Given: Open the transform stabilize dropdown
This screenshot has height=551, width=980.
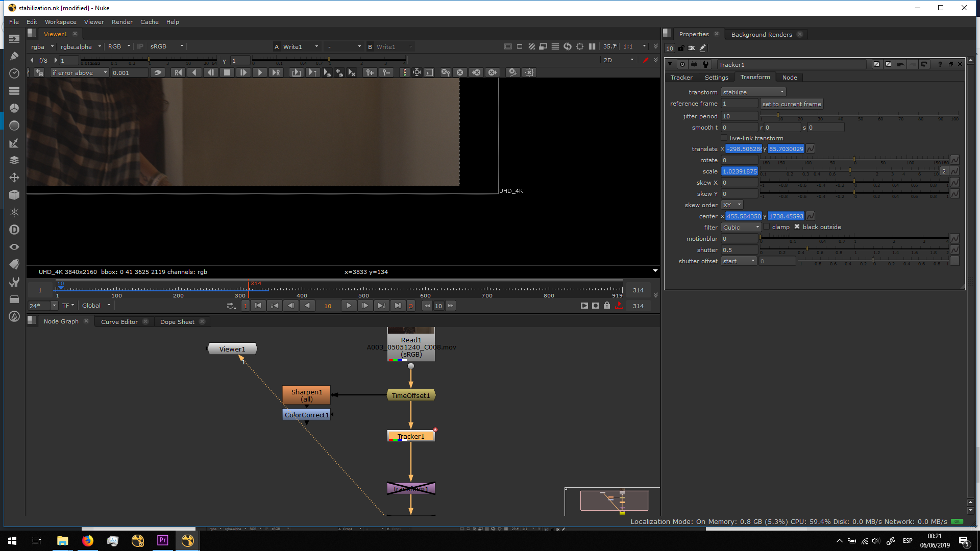Looking at the screenshot, I should [x=753, y=92].
